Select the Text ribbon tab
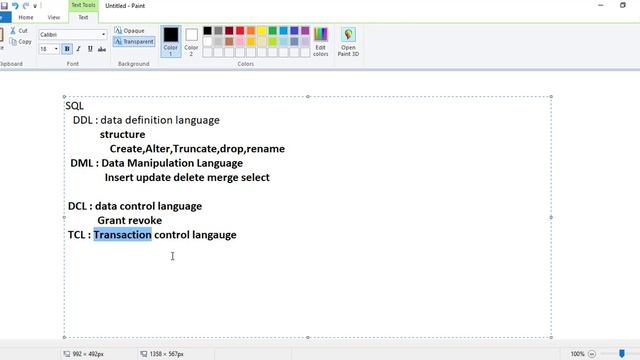Image resolution: width=640 pixels, height=360 pixels. click(83, 18)
